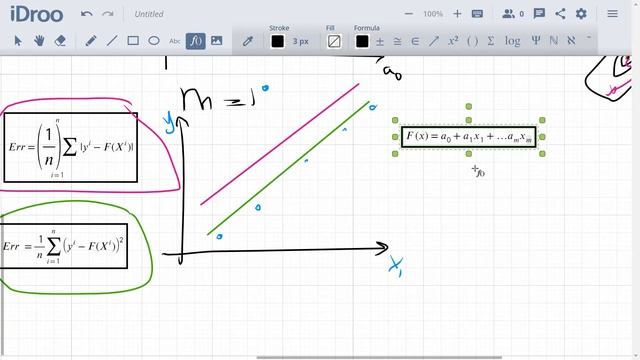Open the chat panel icon
640x360 pixels.
(x=539, y=14)
